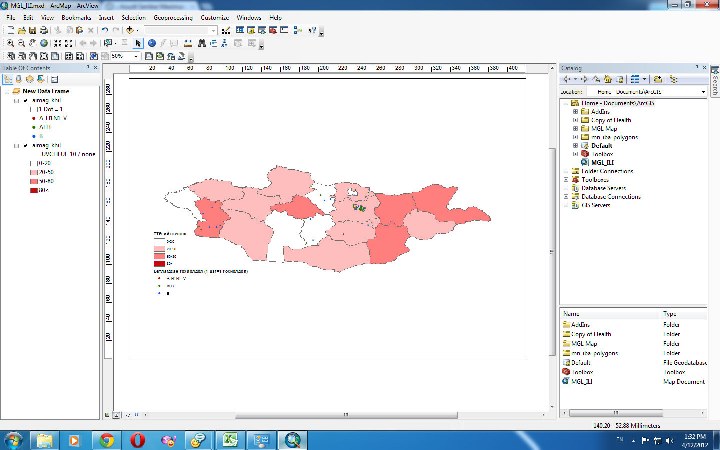
Task: Select MGL_ILI in the Catalog tree
Action: [x=602, y=163]
